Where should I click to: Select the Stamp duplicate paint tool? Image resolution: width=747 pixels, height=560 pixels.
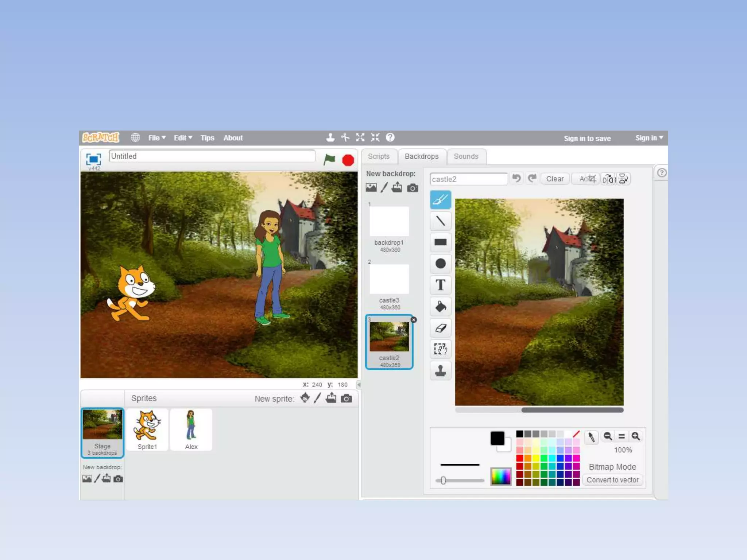440,370
